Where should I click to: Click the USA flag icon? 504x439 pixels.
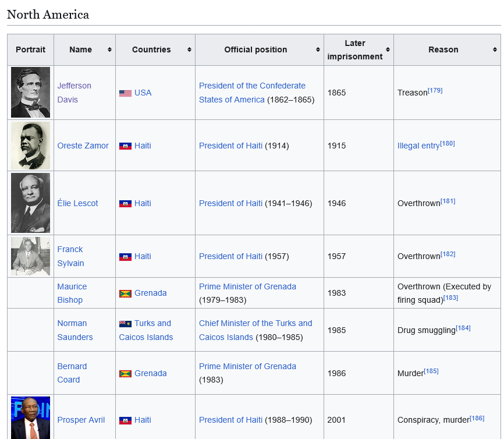pos(125,93)
